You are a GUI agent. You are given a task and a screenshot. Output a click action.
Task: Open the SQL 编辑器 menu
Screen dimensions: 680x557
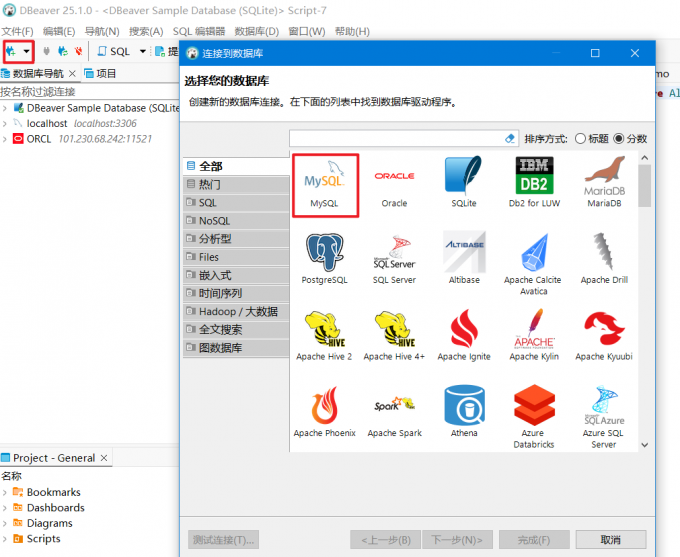[x=199, y=32]
